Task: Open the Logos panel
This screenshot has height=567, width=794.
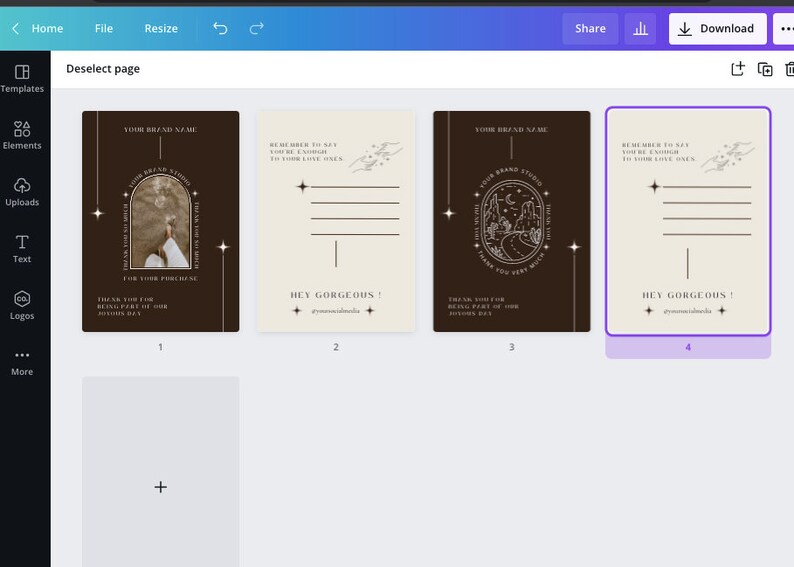Action: pos(22,305)
